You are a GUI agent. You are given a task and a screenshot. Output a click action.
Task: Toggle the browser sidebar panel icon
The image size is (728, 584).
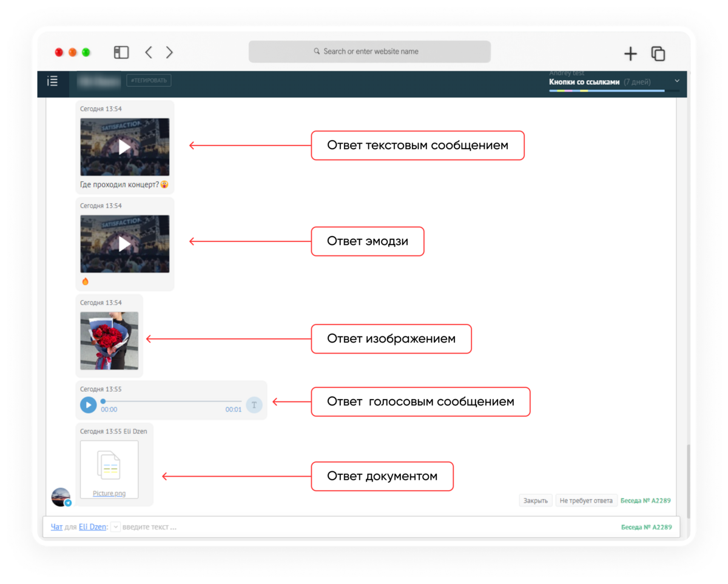point(121,52)
